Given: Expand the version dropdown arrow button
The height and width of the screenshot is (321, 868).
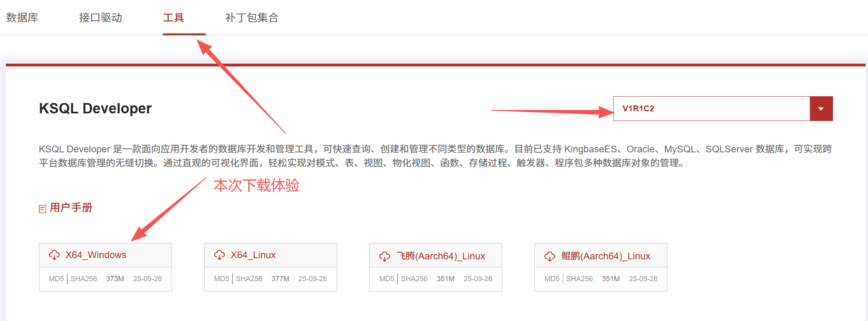Looking at the screenshot, I should tap(821, 109).
